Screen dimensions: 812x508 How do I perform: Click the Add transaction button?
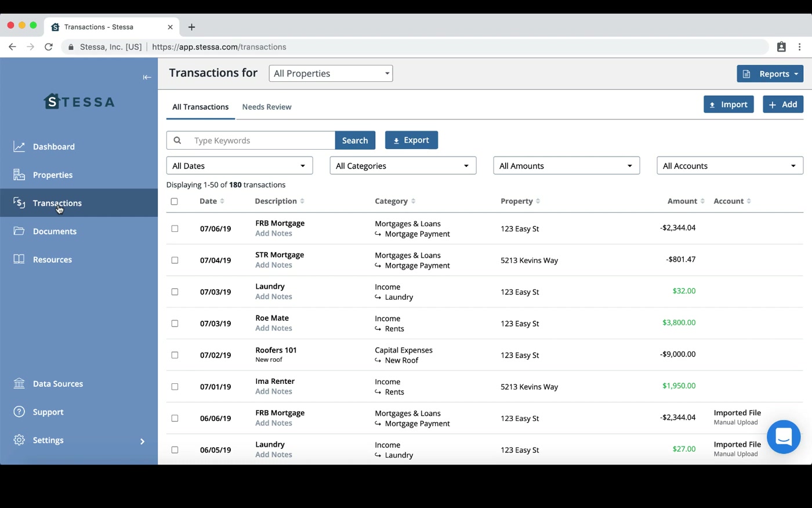783,104
